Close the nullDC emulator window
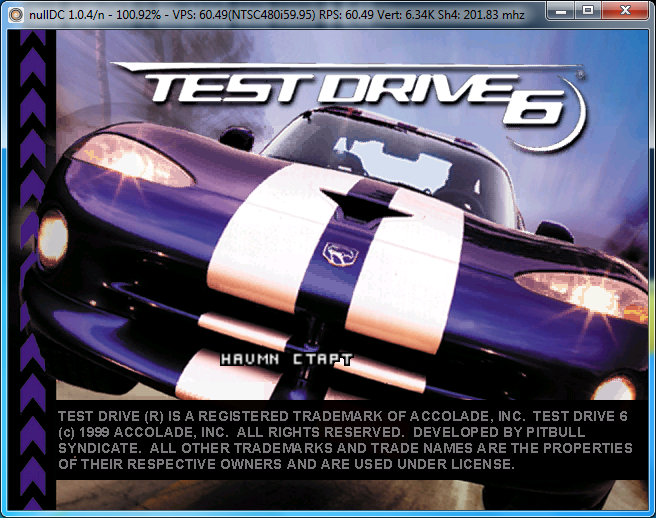 pos(625,10)
